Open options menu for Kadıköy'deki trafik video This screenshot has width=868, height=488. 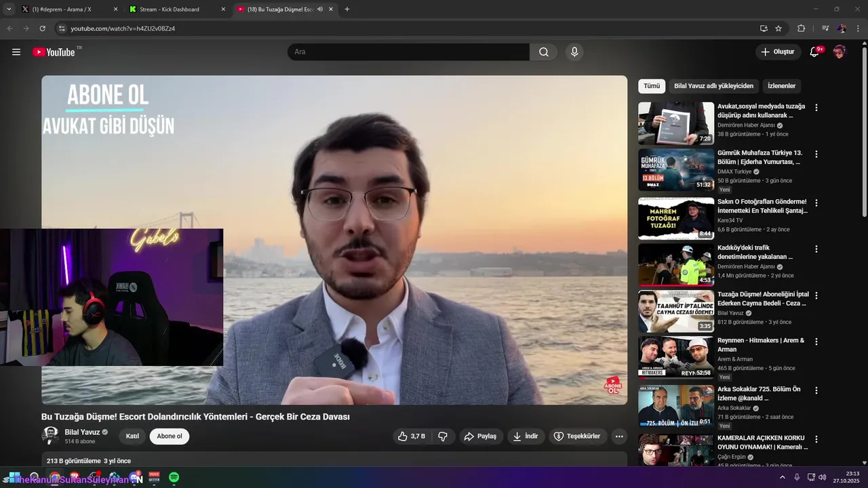pyautogui.click(x=816, y=249)
